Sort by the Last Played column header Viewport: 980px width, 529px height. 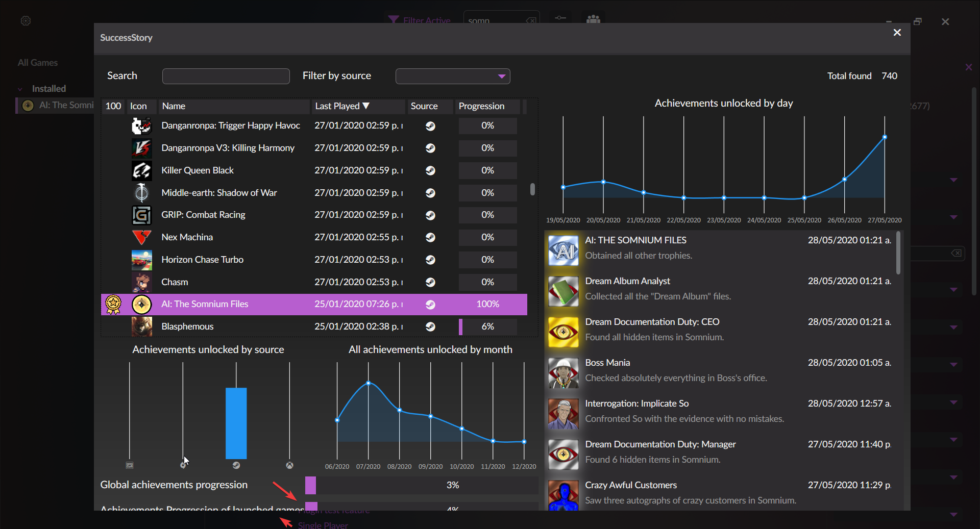[x=341, y=106]
